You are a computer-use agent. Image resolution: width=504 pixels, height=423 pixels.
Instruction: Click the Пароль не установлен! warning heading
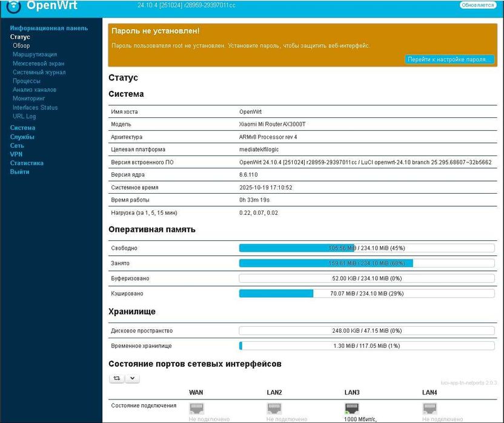[156, 31]
